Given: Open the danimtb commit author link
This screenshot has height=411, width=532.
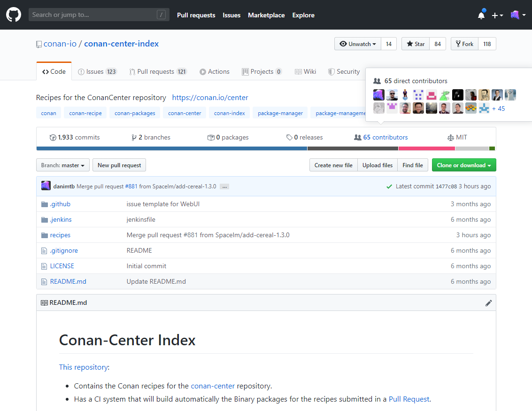Looking at the screenshot, I should [64, 186].
